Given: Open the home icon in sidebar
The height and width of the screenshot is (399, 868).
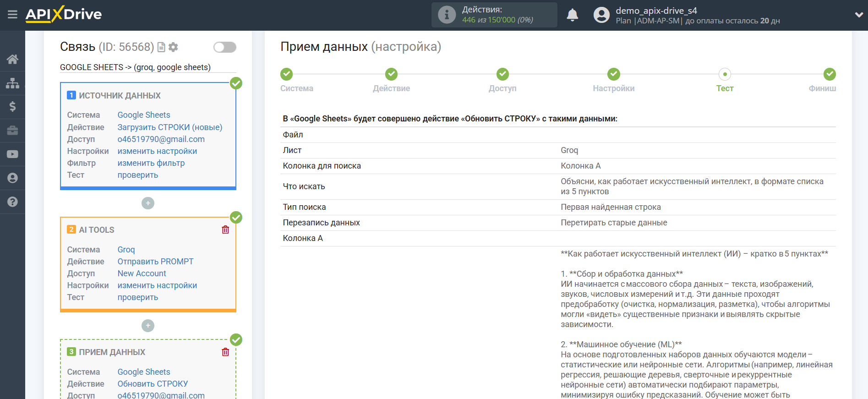Looking at the screenshot, I should 12,59.
